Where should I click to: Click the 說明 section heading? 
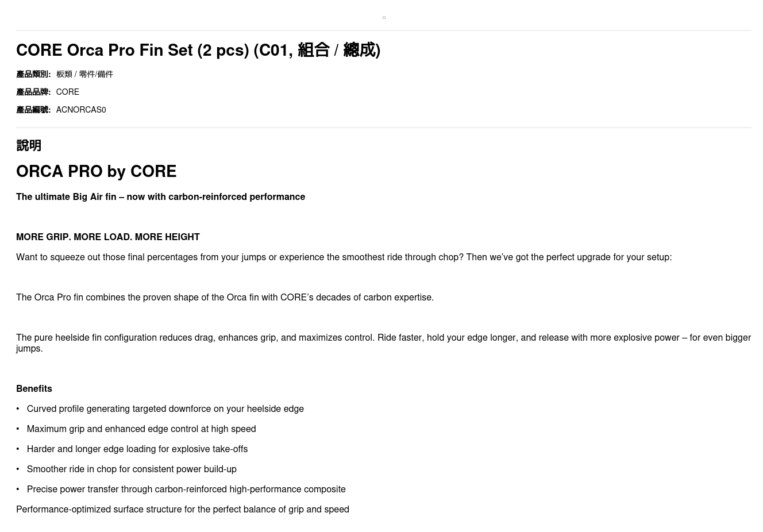coord(29,145)
